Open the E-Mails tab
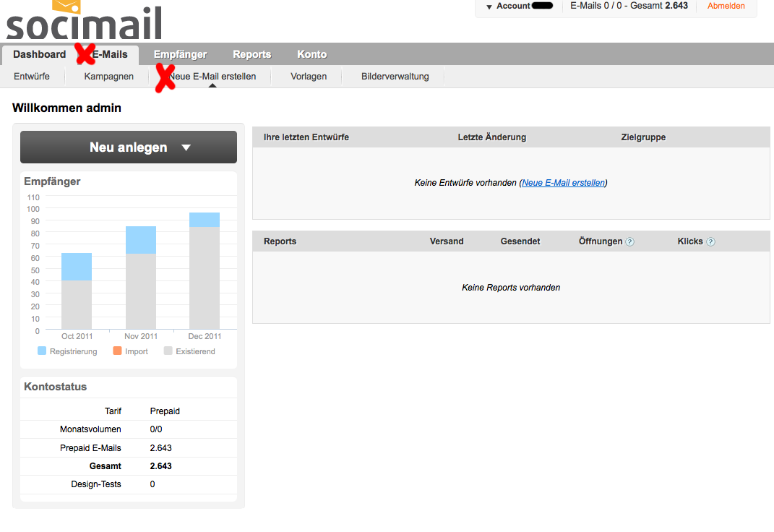 pos(110,54)
